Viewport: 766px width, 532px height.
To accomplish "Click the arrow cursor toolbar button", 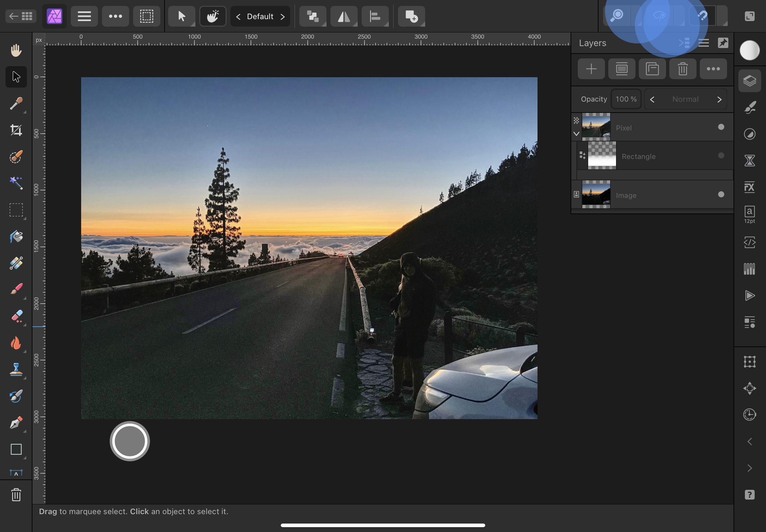I will point(181,16).
